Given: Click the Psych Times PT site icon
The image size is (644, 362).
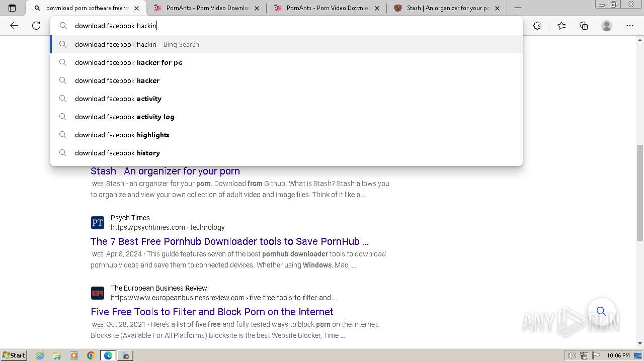Looking at the screenshot, I should (x=98, y=223).
